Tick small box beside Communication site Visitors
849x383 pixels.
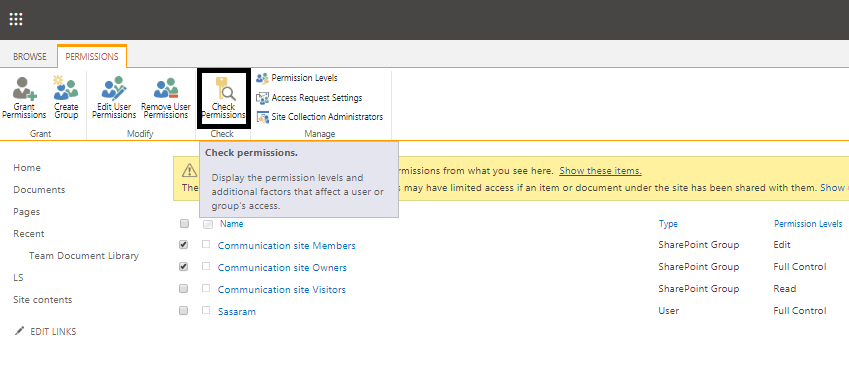click(x=206, y=288)
